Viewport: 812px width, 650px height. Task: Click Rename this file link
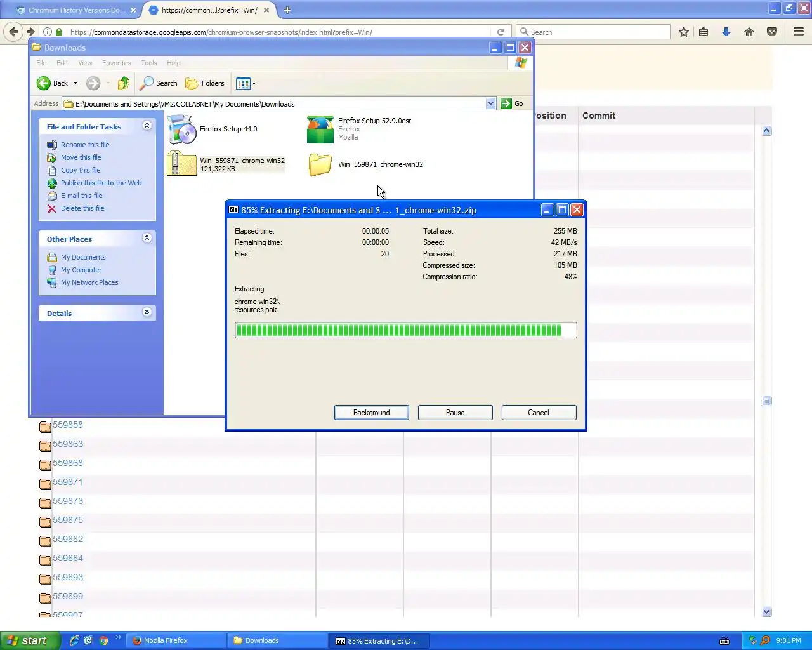(x=85, y=145)
